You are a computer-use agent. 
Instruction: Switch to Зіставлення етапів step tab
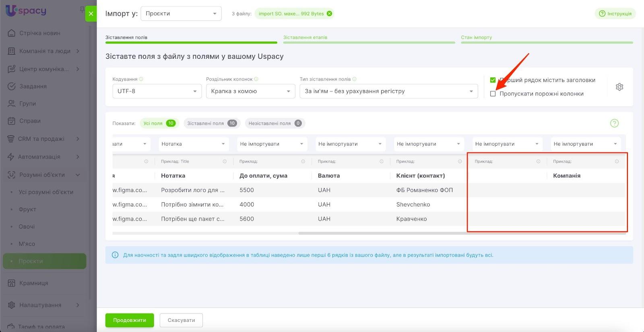coord(305,37)
